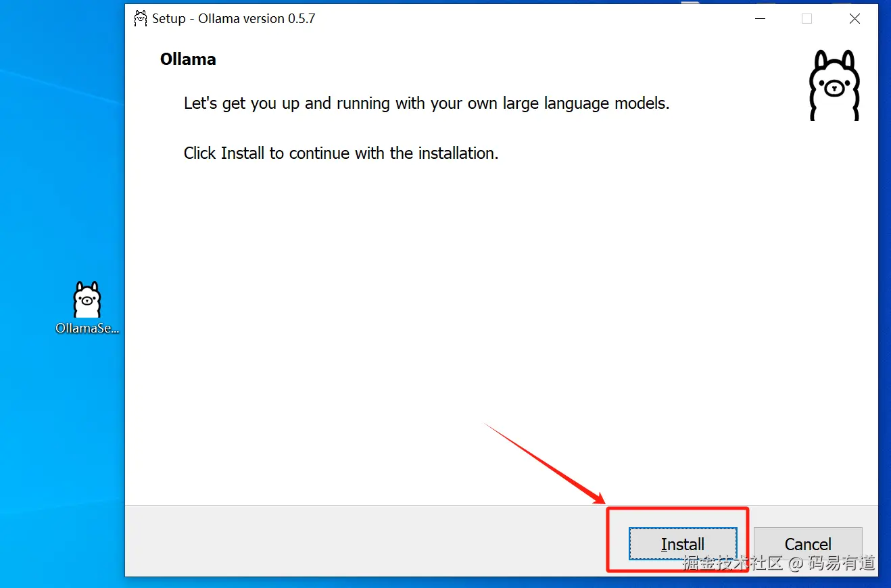Screen dimensions: 891x588
Task: Click the 'OllamaSe...' desktop icon label
Action: (87, 329)
